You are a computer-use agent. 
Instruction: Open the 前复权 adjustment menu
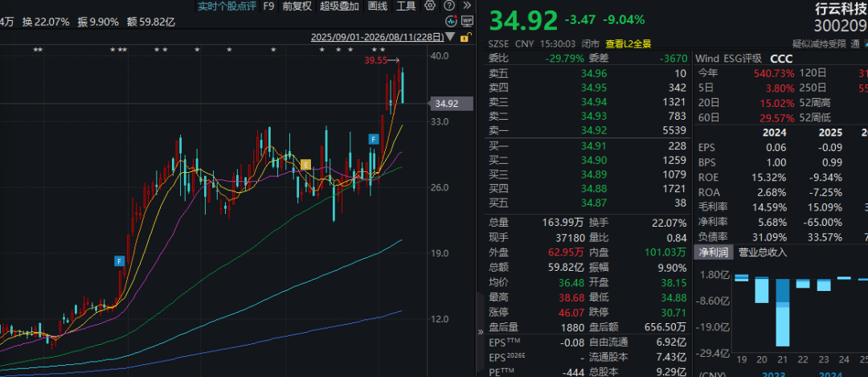click(x=297, y=6)
